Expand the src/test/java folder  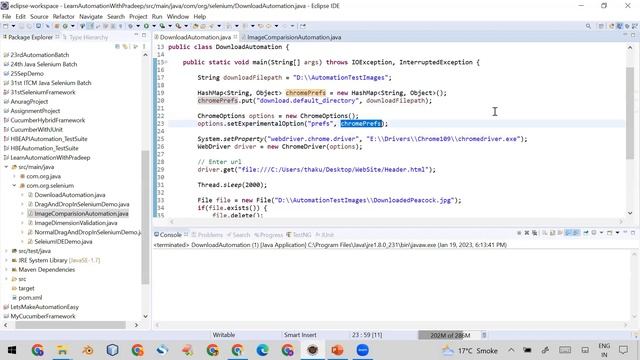coord(6,251)
